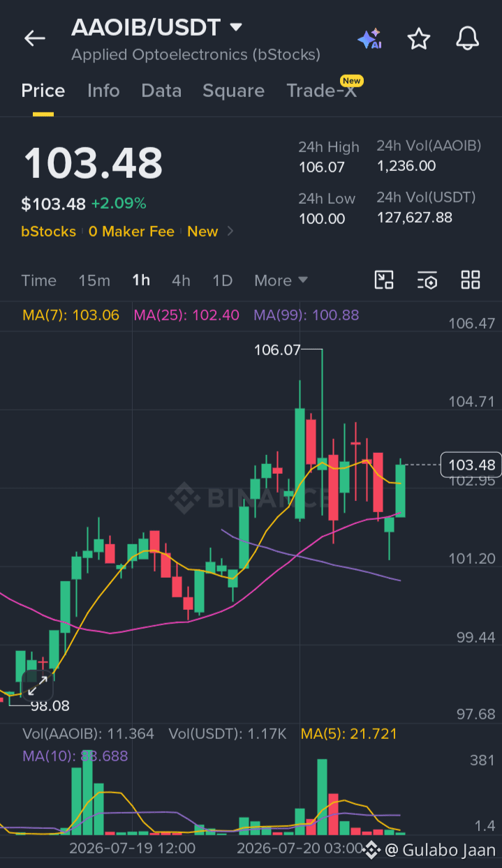Select the 1D timeframe

[x=222, y=280]
